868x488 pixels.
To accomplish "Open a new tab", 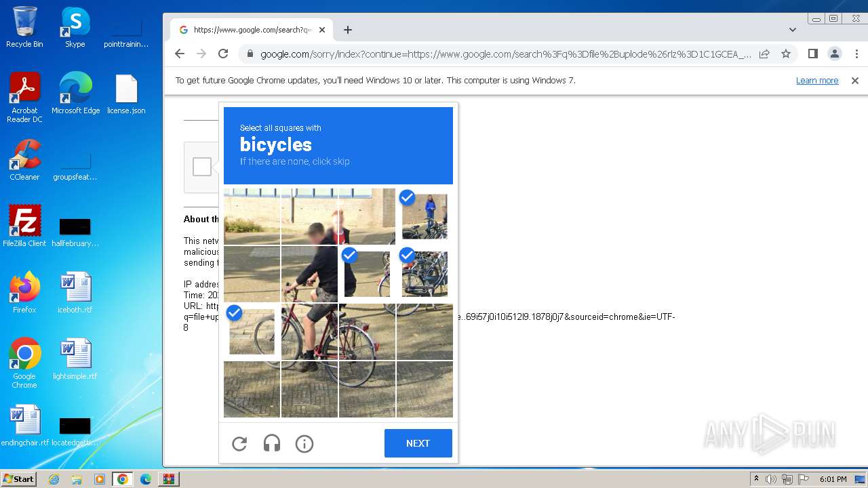I will [x=348, y=30].
